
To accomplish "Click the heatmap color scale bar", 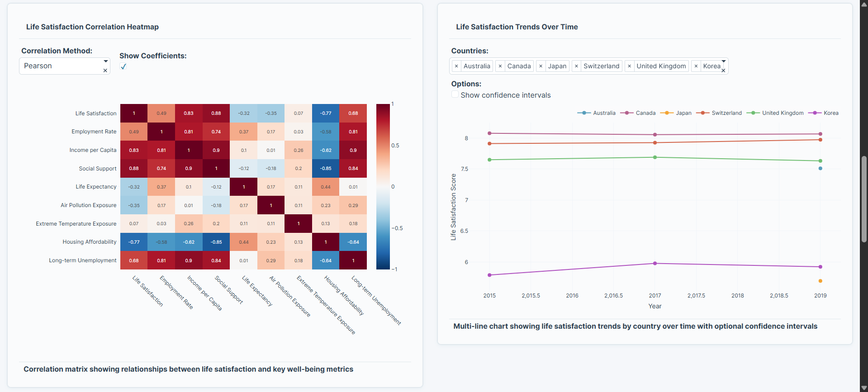I will [x=383, y=186].
